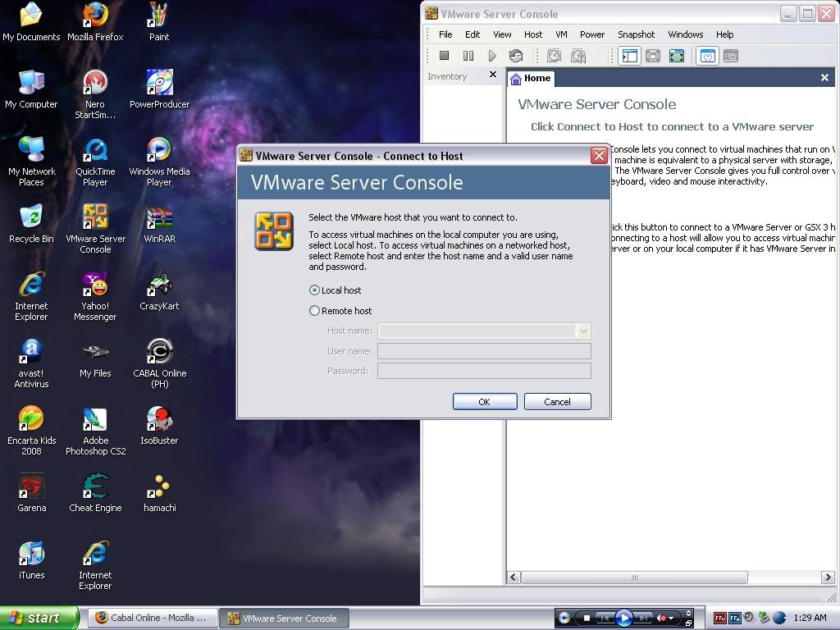
Task: Click Play on the taskbar media player
Action: 623,618
